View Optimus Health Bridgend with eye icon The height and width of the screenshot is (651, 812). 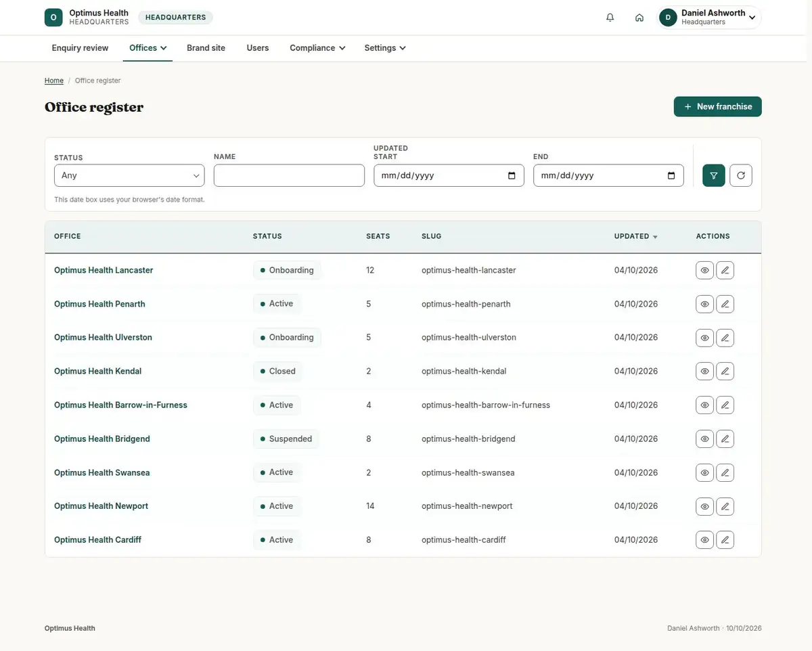tap(704, 439)
